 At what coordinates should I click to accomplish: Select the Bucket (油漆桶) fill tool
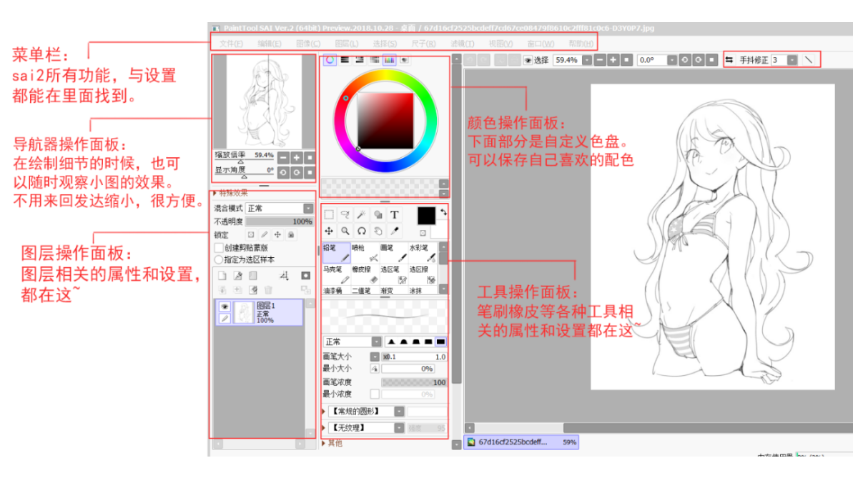pyautogui.click(x=336, y=290)
